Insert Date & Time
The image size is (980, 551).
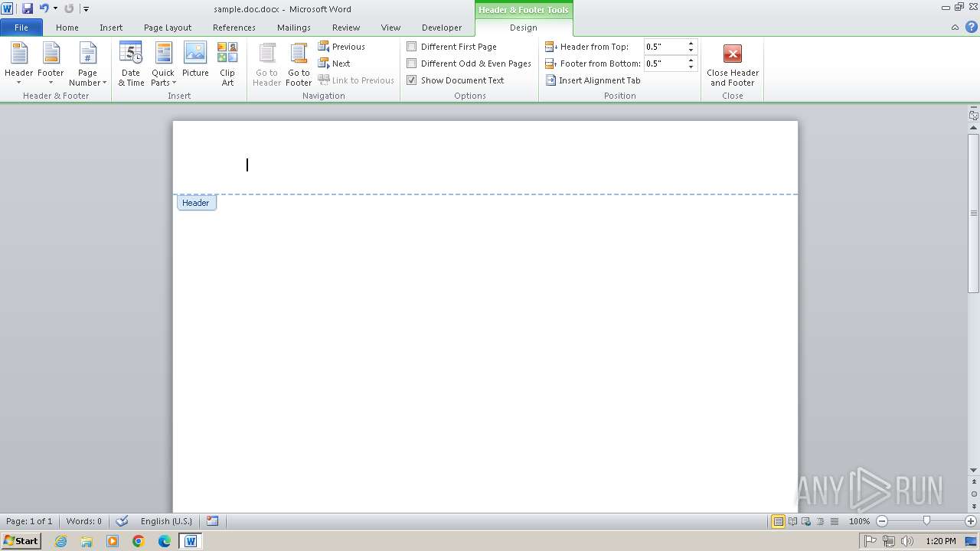coord(131,64)
